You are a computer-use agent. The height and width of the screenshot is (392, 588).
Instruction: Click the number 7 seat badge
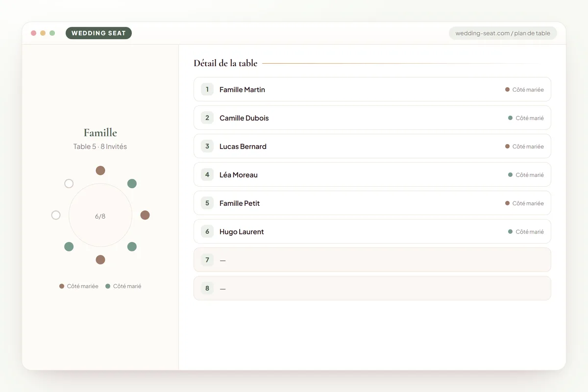207,260
